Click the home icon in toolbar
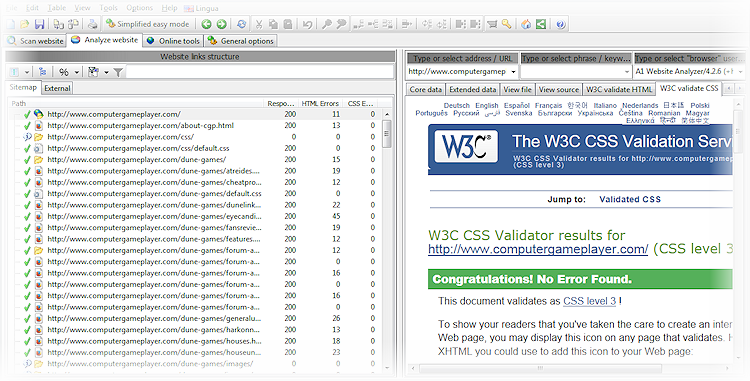 pos(526,24)
